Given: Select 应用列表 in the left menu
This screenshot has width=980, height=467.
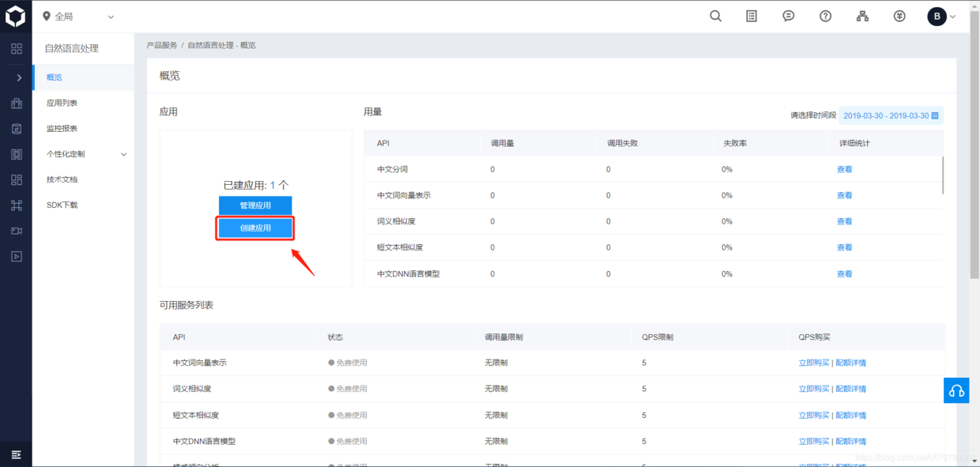Looking at the screenshot, I should pos(84,103).
